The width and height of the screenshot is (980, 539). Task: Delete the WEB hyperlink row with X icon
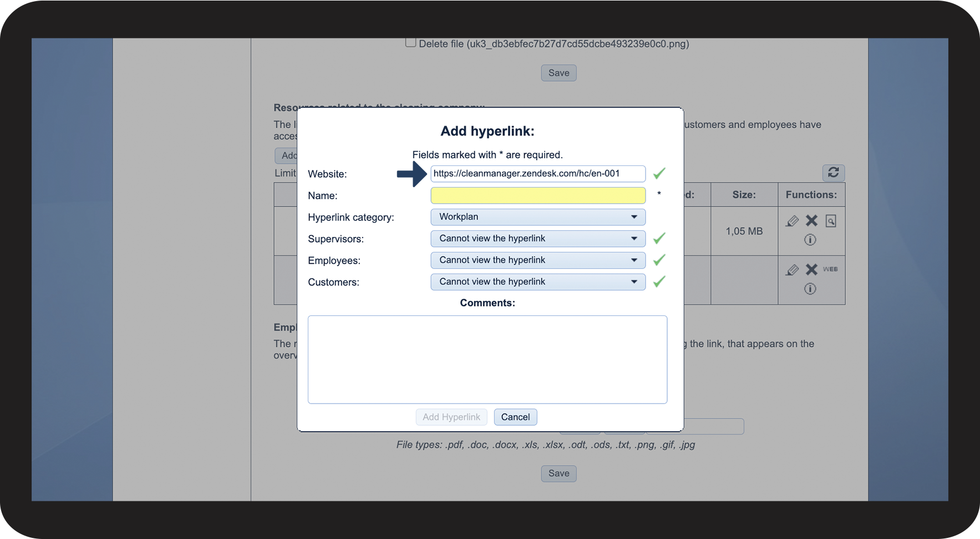[811, 270]
